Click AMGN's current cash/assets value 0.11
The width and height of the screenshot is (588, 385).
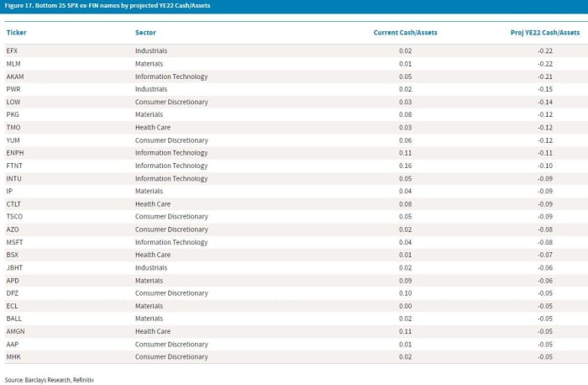(x=406, y=332)
